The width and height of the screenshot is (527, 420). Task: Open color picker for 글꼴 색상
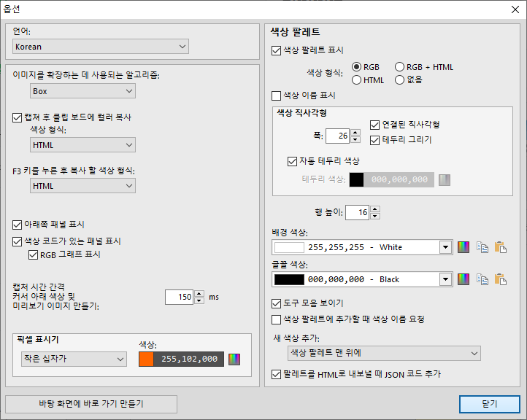[463, 279]
